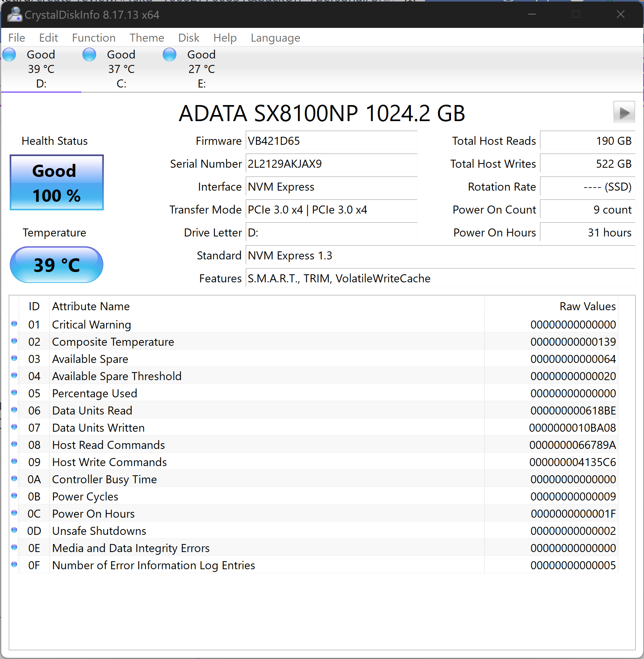Open the Theme menu

[x=147, y=38]
